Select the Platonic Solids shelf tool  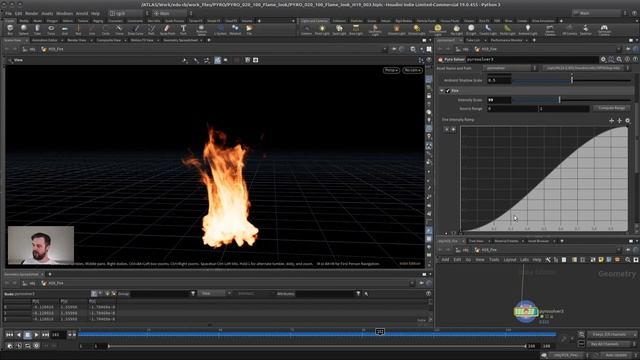point(201,29)
